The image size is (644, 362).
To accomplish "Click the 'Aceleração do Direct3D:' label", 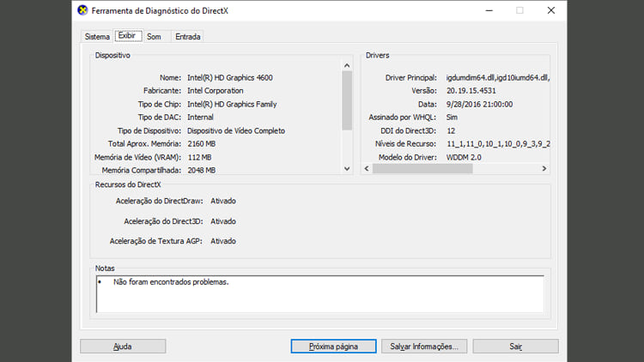I will [x=163, y=221].
